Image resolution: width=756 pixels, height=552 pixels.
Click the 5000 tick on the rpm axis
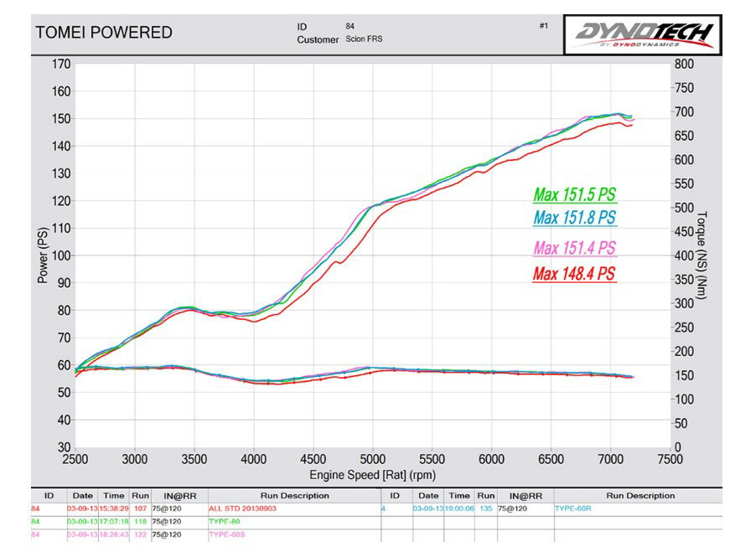pyautogui.click(x=373, y=459)
